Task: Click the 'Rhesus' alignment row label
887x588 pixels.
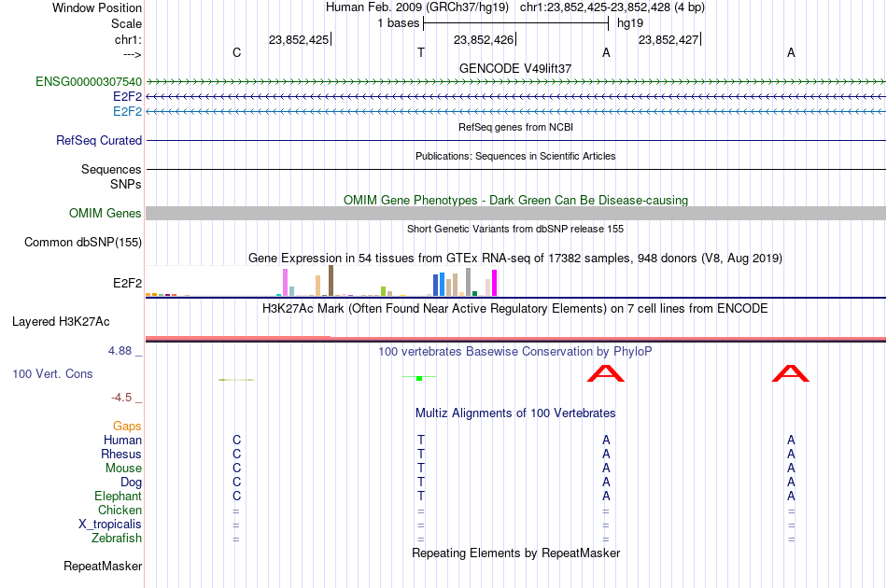Action: coord(121,454)
